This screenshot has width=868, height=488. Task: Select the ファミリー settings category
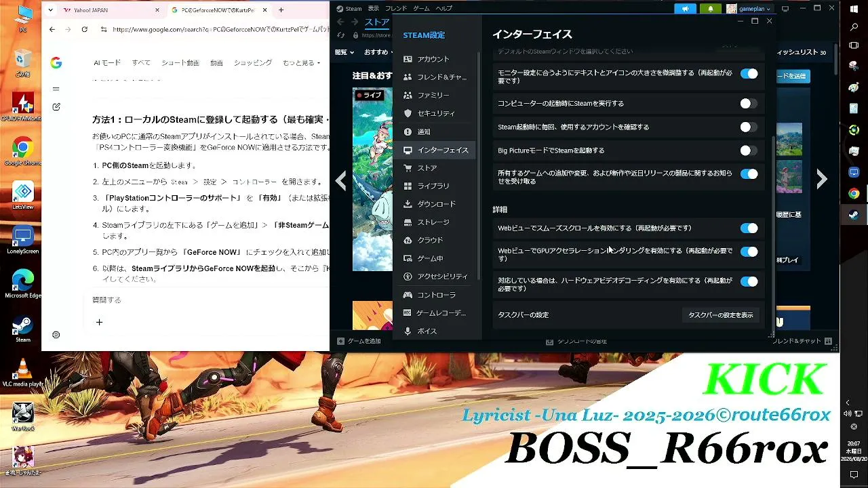(x=434, y=96)
